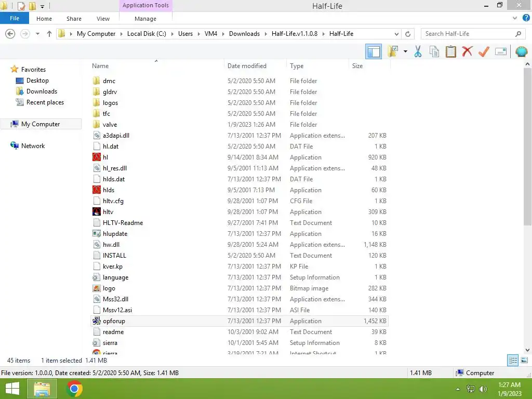The width and height of the screenshot is (532, 399).
Task: Open the Home ribbon tab
Action: (x=44, y=19)
